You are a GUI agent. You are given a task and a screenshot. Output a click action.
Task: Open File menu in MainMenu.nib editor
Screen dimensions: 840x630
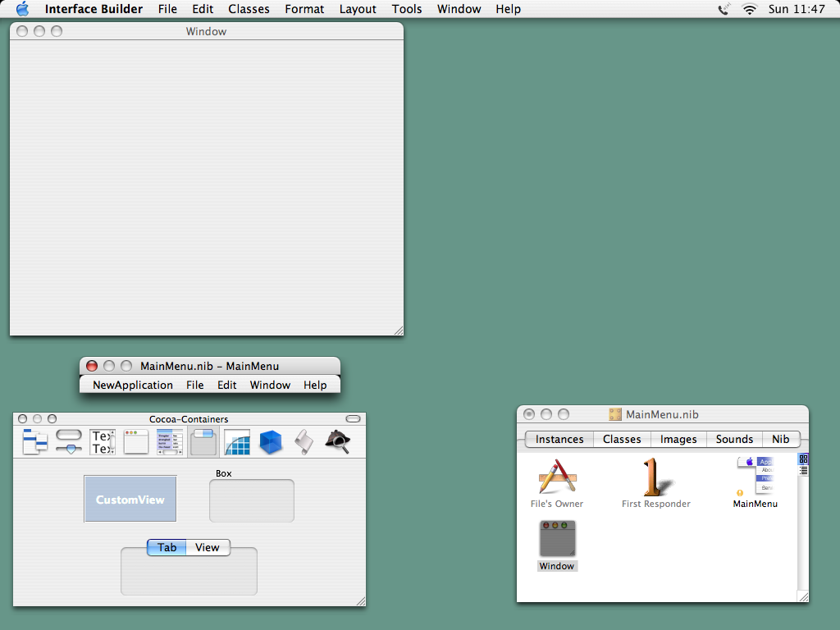pos(195,386)
